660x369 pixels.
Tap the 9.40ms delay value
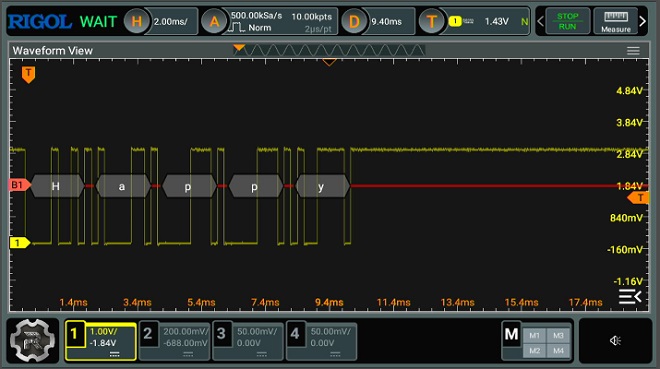[386, 21]
